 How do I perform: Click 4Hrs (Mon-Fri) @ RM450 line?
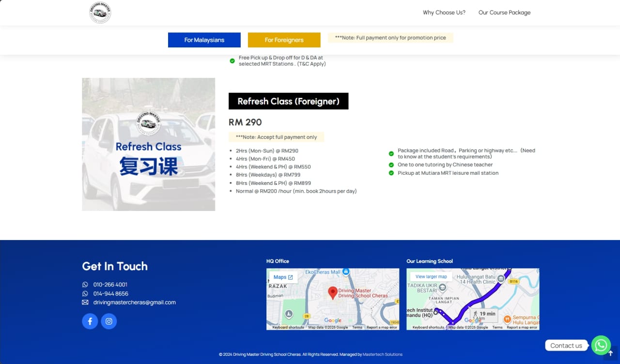coord(265,159)
